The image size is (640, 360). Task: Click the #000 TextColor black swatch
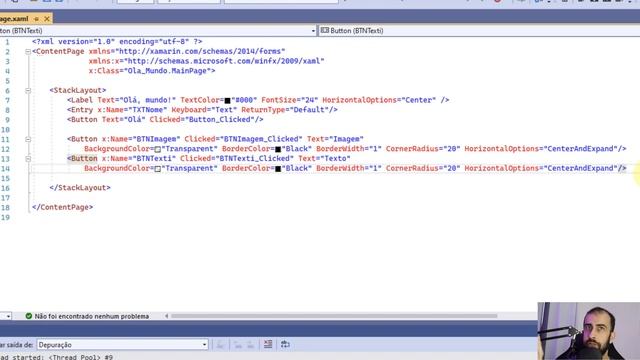(227, 100)
